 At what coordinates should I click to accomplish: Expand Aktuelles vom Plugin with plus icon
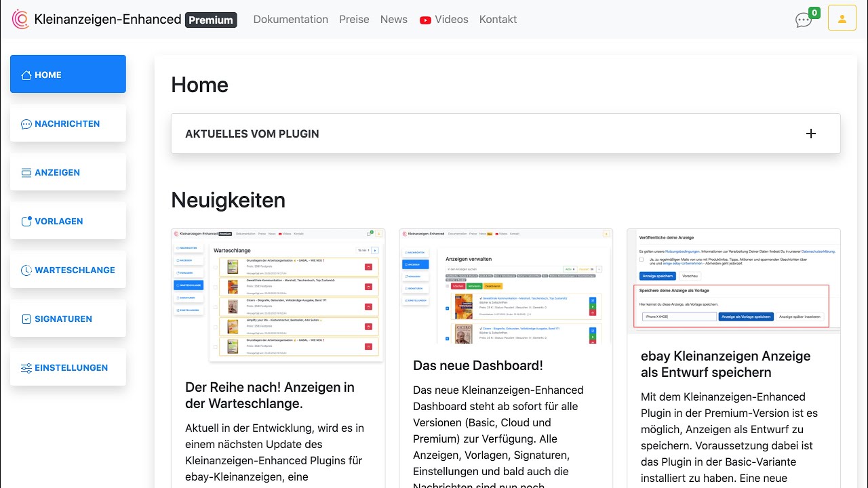pos(811,134)
